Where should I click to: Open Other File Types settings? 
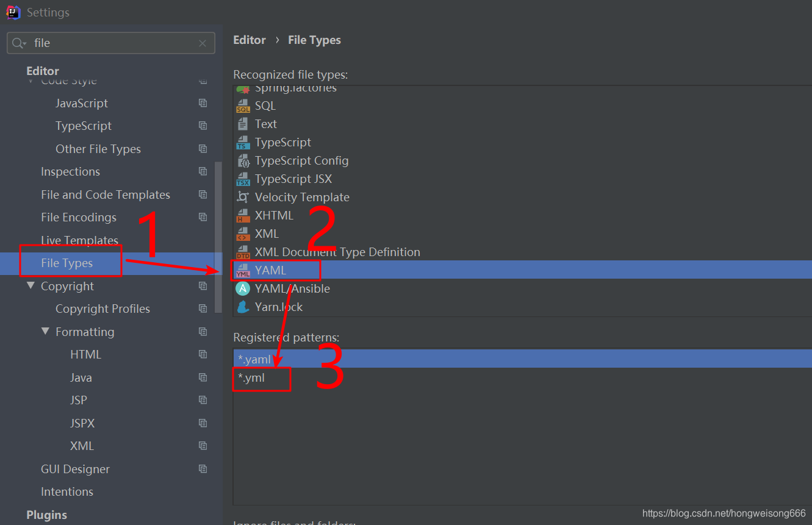point(98,149)
